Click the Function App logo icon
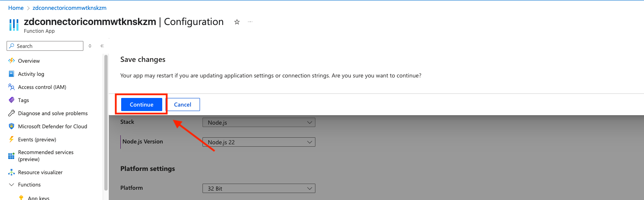Viewport: 644px width, 200px height. (x=14, y=25)
